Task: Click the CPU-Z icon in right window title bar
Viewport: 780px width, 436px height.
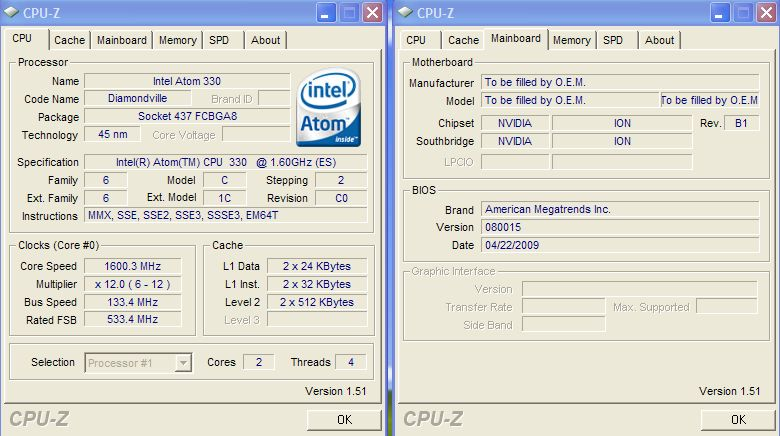Action: pyautogui.click(x=405, y=12)
